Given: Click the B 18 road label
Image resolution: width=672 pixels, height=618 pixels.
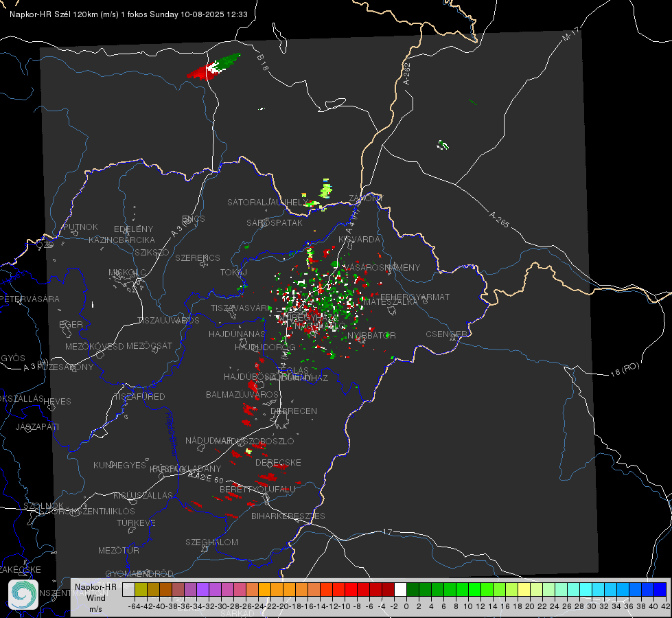Looking at the screenshot, I should (263, 62).
